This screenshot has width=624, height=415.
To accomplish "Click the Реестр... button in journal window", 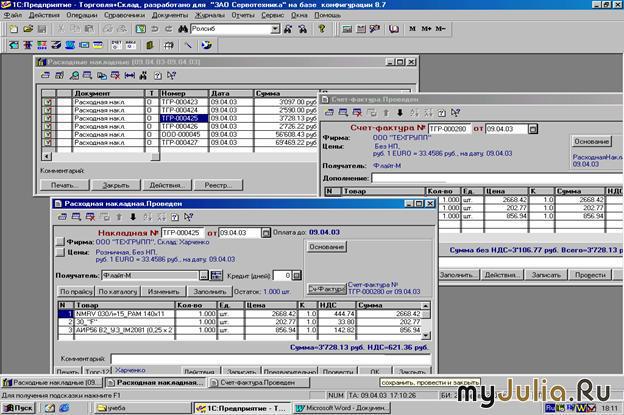I will pos(218,185).
